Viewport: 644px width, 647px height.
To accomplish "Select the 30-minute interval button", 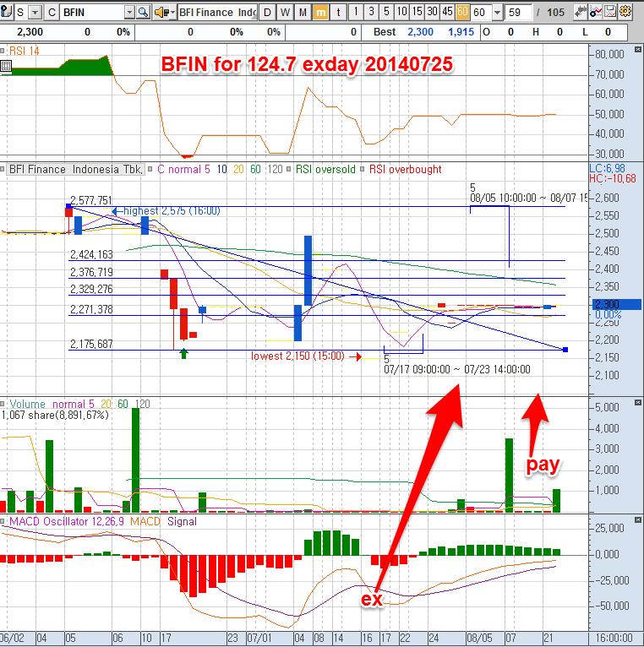I will 432,12.
